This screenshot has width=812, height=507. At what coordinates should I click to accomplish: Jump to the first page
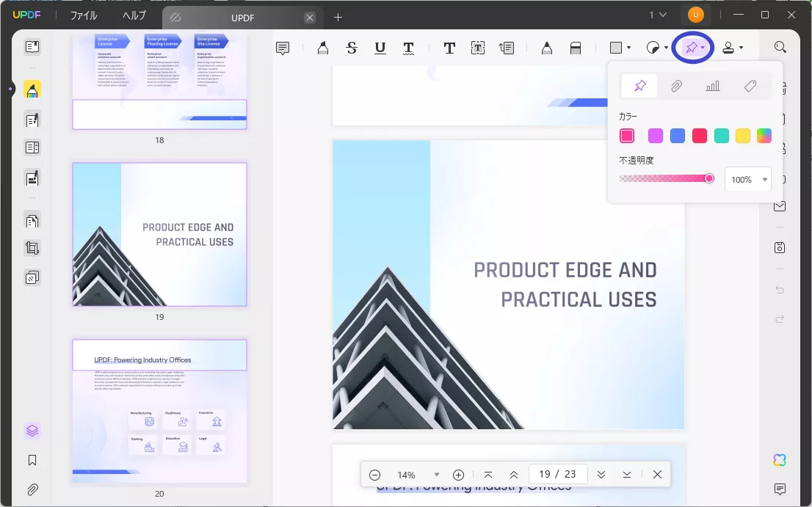487,475
